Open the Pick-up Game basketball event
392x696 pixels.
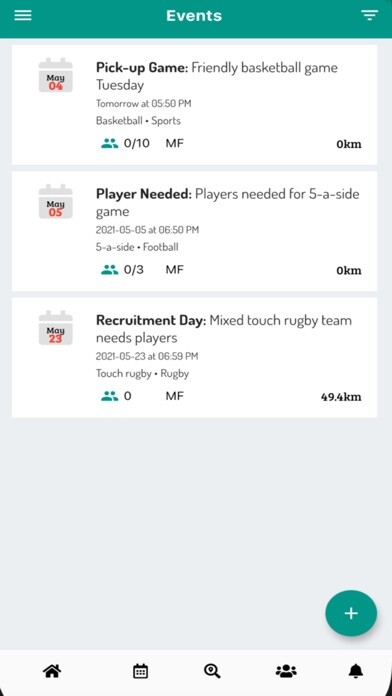(x=194, y=105)
